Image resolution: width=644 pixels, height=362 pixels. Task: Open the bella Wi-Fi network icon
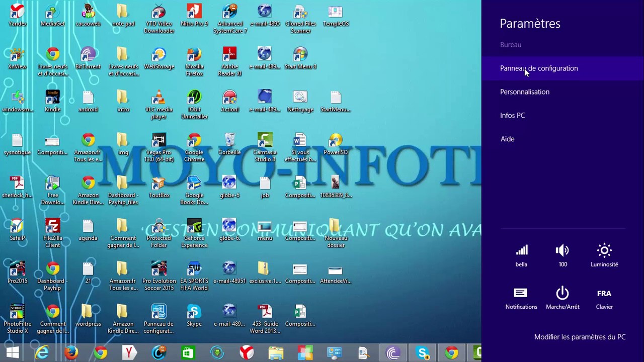[521, 255]
